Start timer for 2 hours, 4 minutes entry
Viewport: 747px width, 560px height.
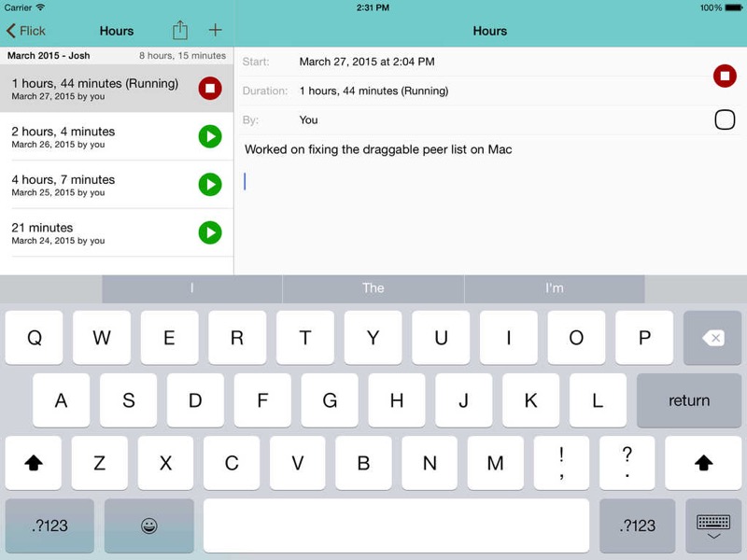(210, 137)
